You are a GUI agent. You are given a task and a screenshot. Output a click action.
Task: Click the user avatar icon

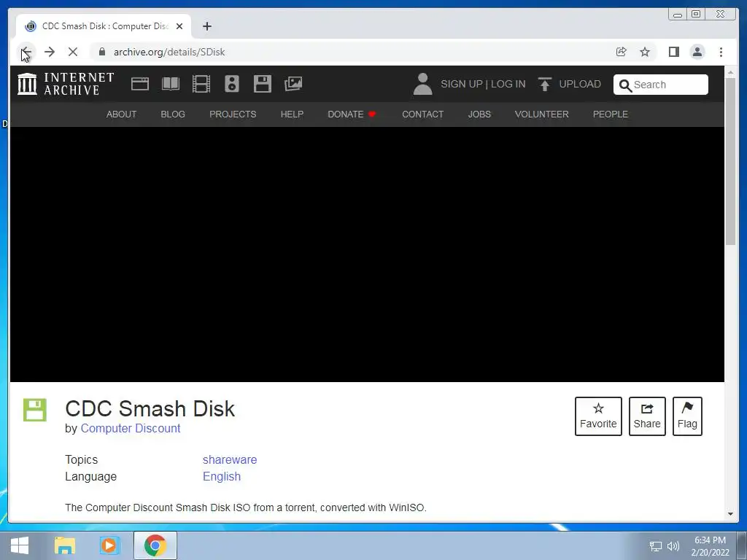422,84
